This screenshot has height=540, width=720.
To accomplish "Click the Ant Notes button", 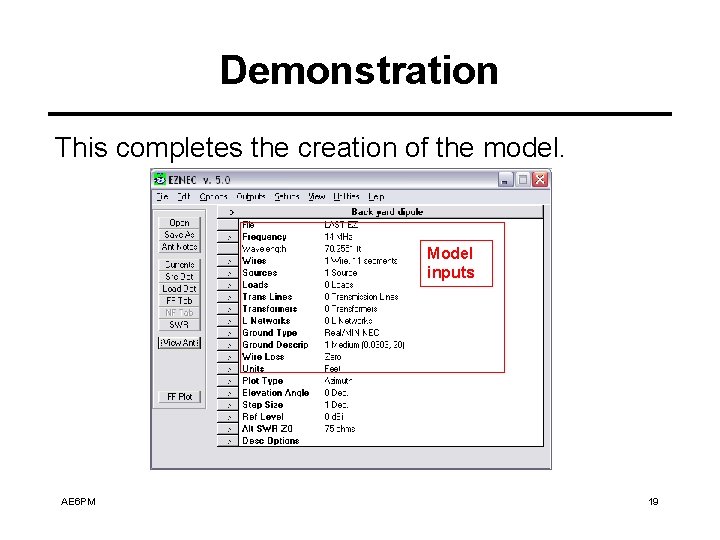I will [x=179, y=247].
